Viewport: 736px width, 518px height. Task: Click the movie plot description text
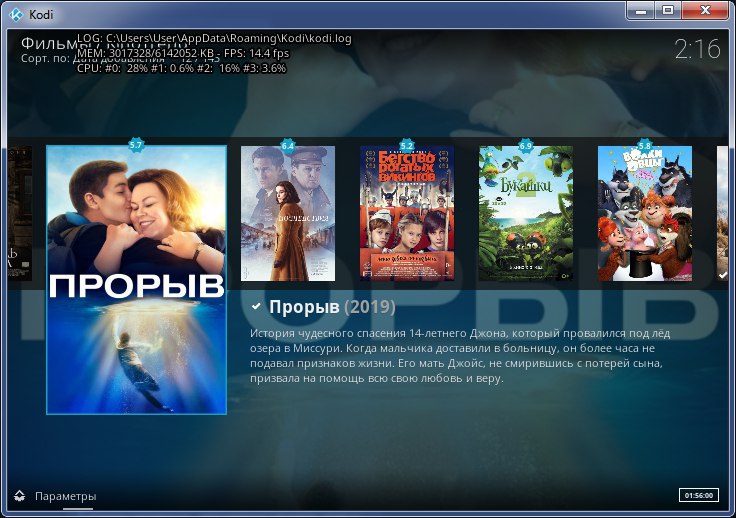[460, 356]
